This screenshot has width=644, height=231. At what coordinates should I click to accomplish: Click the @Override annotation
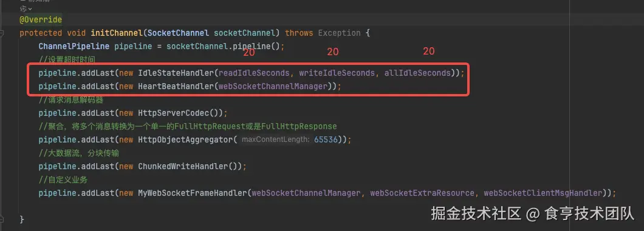(x=41, y=19)
